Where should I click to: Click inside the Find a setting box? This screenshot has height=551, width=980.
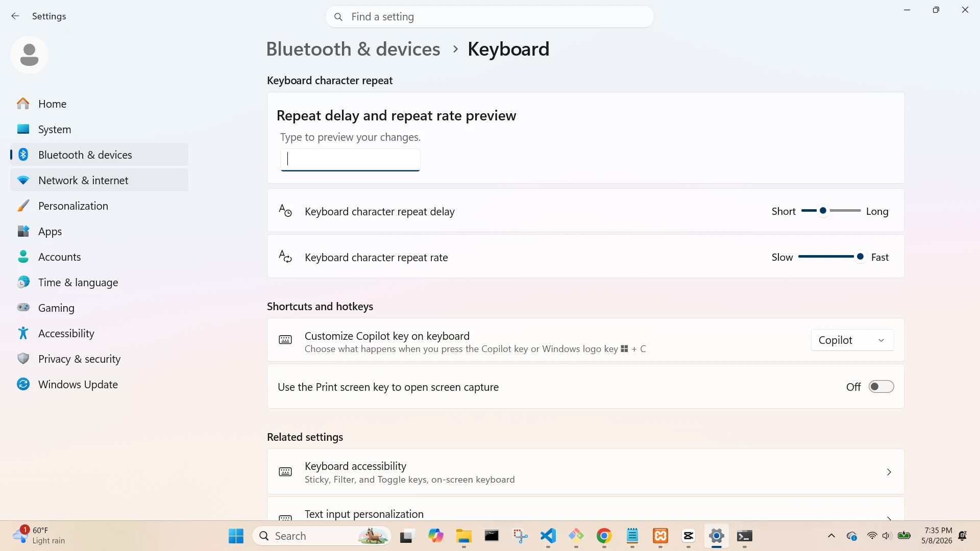click(489, 17)
